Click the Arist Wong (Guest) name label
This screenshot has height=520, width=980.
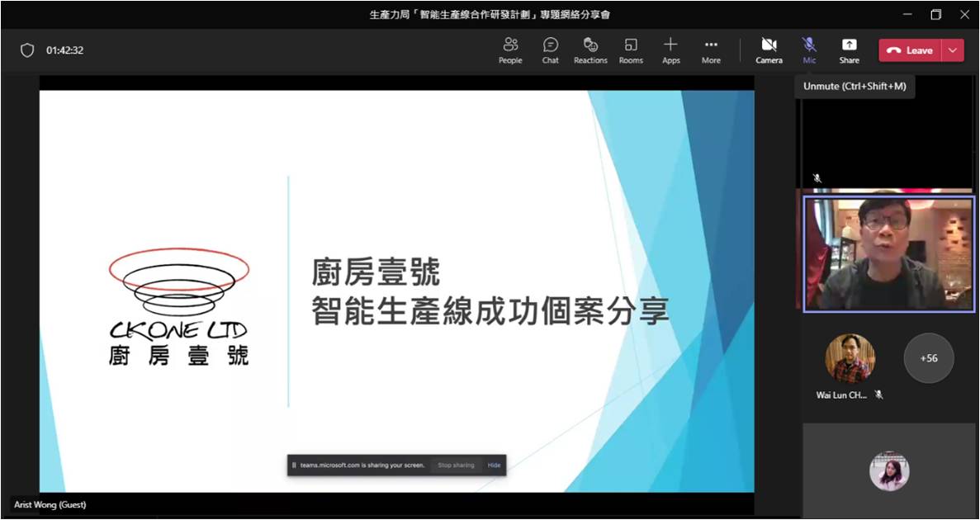50,504
